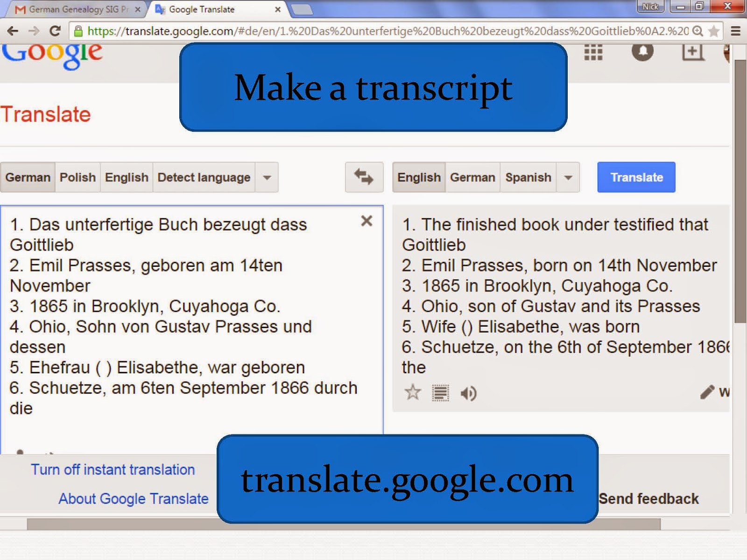
Task: Listen to the translated English text
Action: (468, 393)
